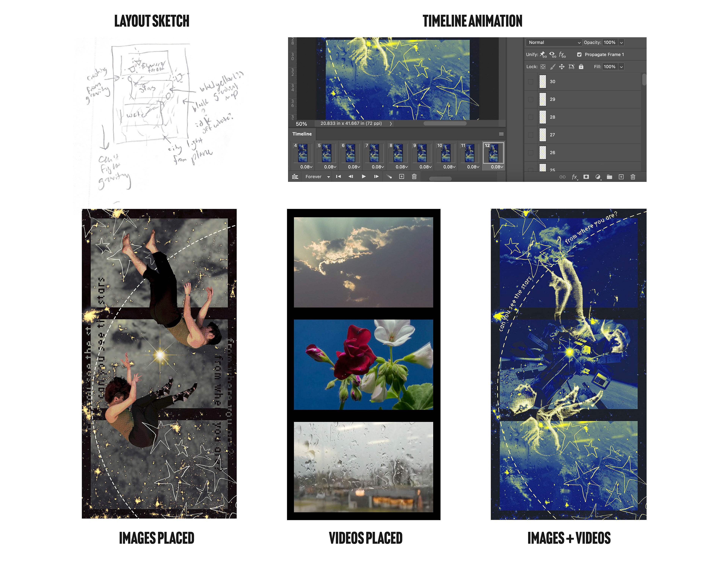
Task: Show layer 27 visibility box
Action: click(531, 135)
